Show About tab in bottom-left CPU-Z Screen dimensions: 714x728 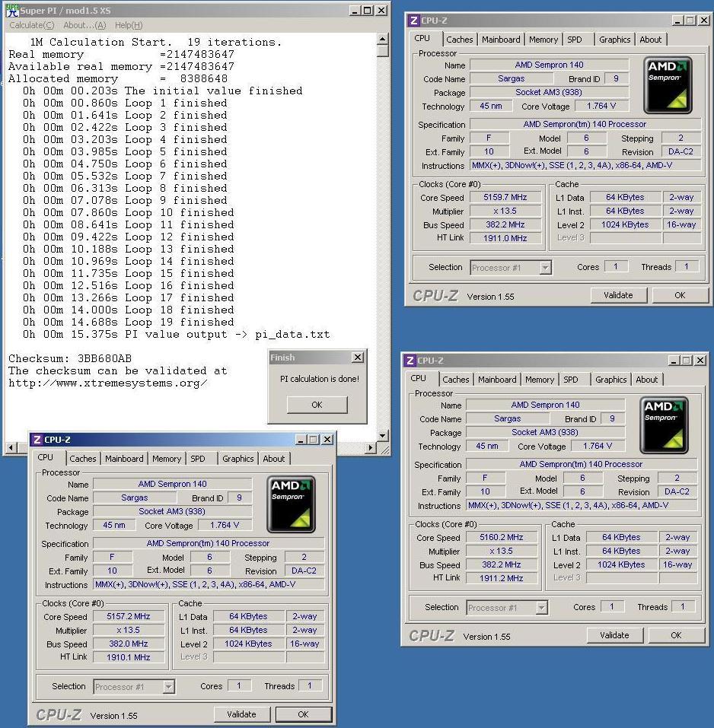(x=273, y=458)
